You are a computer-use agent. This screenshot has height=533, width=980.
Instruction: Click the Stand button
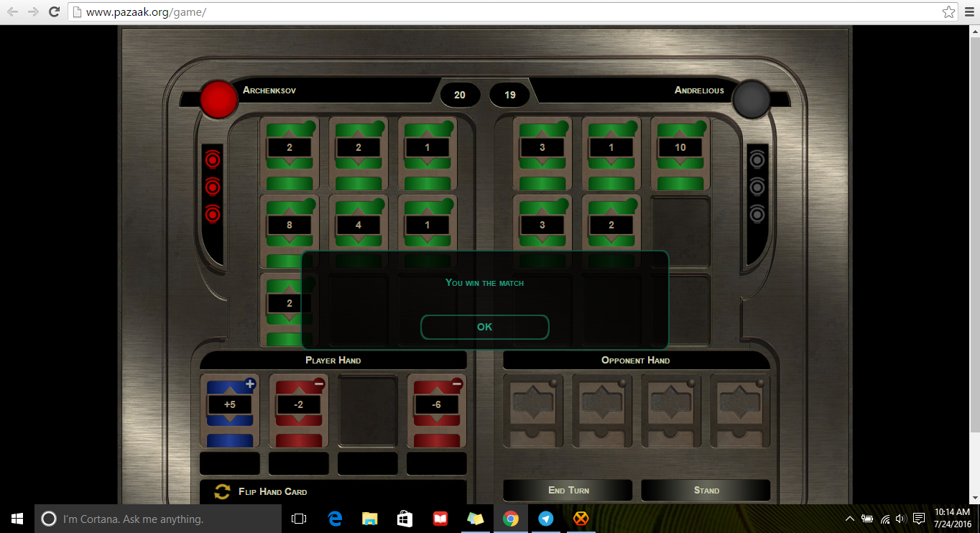[x=706, y=490]
